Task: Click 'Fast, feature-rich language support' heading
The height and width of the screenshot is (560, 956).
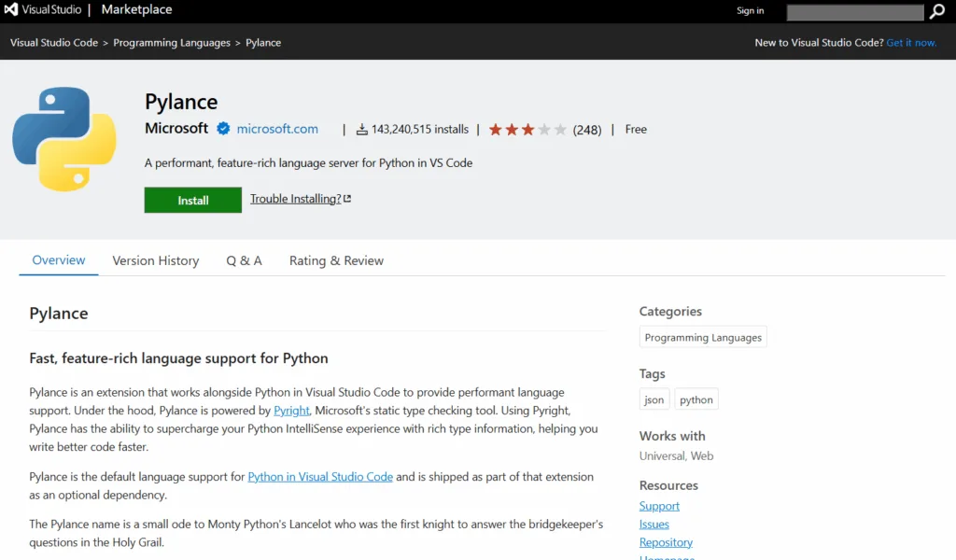Action: coord(178,358)
